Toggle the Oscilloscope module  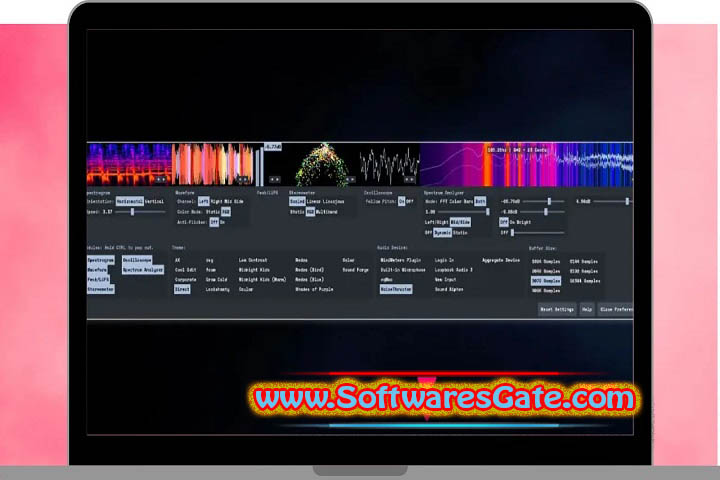pos(137,260)
